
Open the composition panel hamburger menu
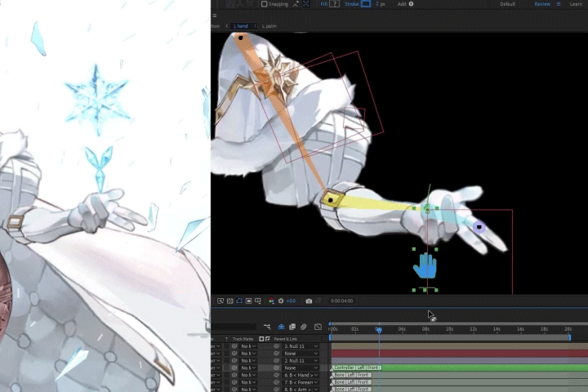pyautogui.click(x=215, y=16)
